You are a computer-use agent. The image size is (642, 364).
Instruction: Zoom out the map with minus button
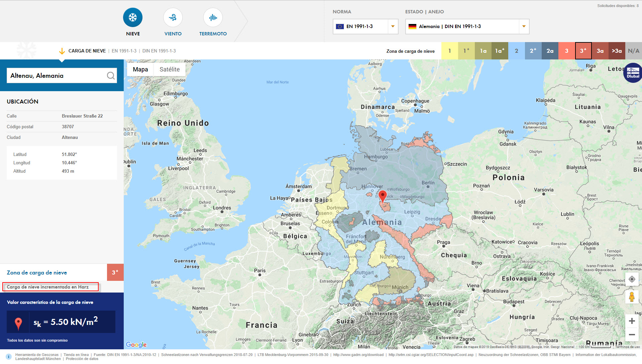632,335
